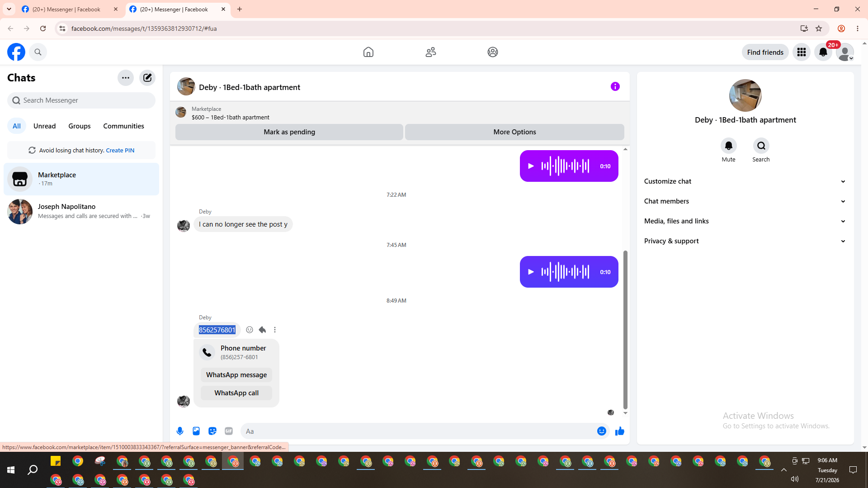Switch to Communities filter
Image resolution: width=868 pixels, height=488 pixels.
pyautogui.click(x=123, y=126)
